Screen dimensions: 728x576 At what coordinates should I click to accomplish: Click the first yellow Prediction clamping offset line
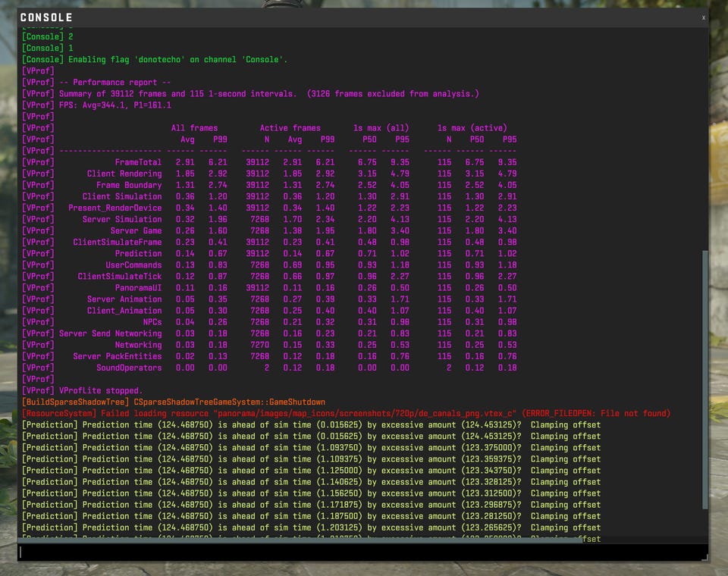click(311, 424)
